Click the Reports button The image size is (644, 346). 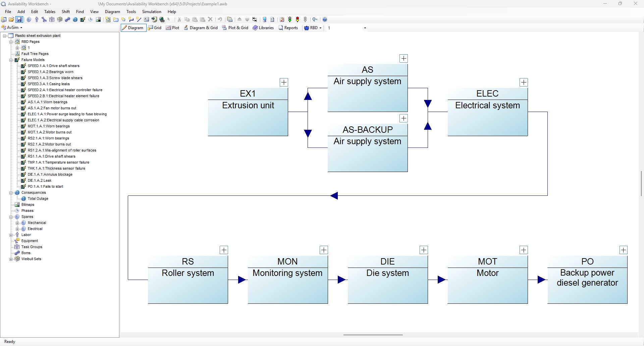click(288, 28)
